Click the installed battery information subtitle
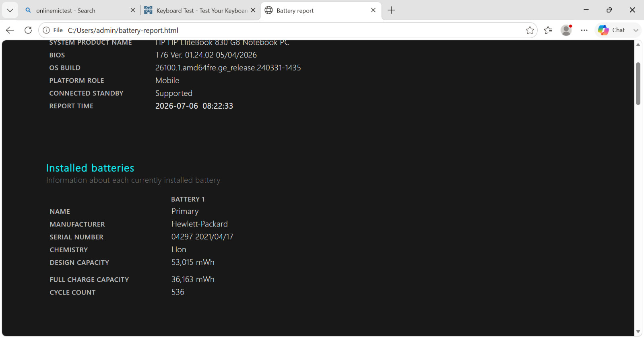644x338 pixels. coord(133,180)
